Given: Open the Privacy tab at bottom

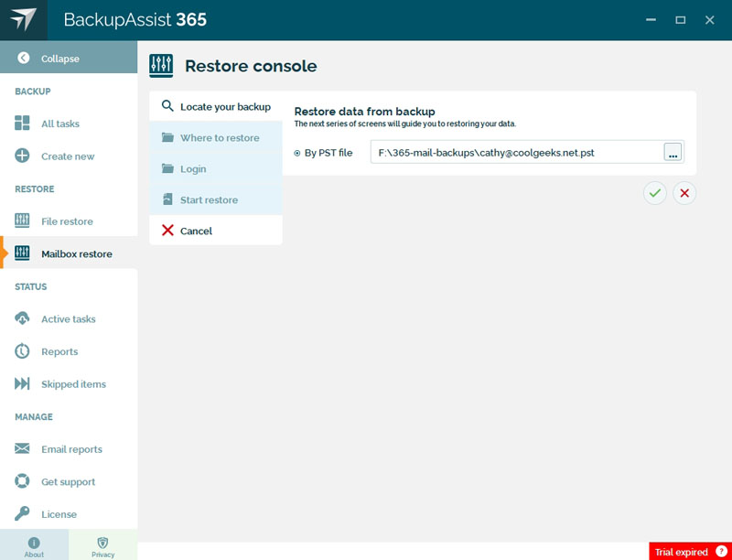Looking at the screenshot, I should 103,544.
